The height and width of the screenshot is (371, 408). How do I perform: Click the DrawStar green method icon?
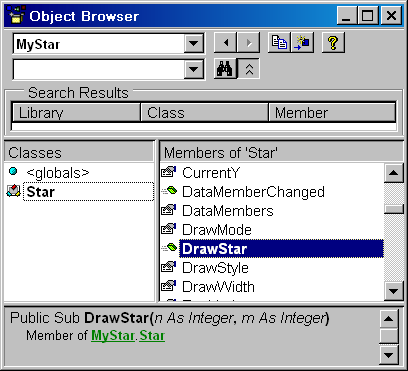169,248
